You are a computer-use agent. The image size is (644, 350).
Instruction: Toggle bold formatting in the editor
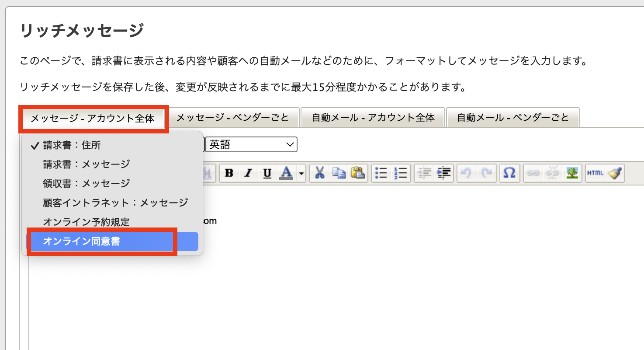(229, 174)
